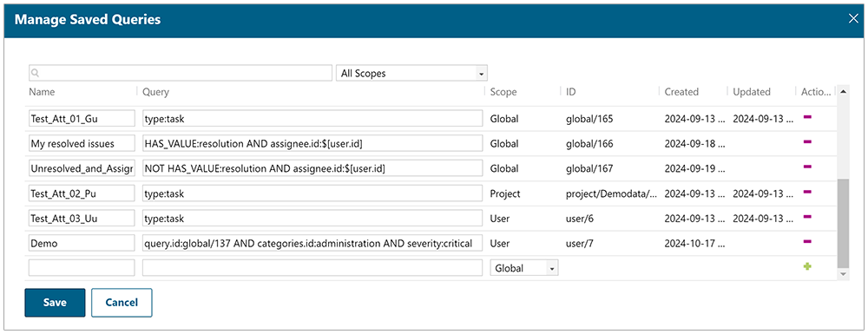The height and width of the screenshot is (334, 868).
Task: Remove the Test_Att_02_Pu project query
Action: 807,192
